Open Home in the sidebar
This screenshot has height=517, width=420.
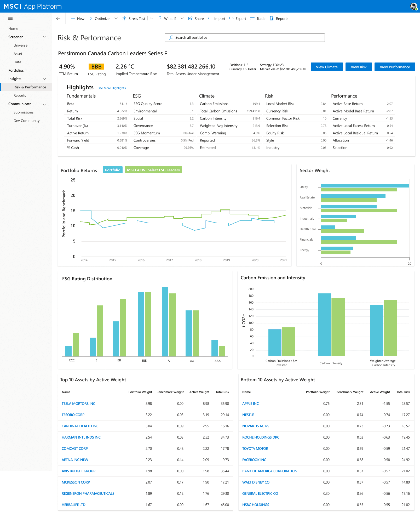(13, 29)
